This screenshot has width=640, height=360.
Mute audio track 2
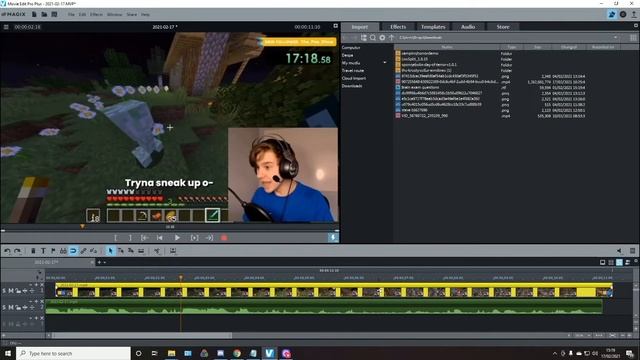pyautogui.click(x=11, y=307)
